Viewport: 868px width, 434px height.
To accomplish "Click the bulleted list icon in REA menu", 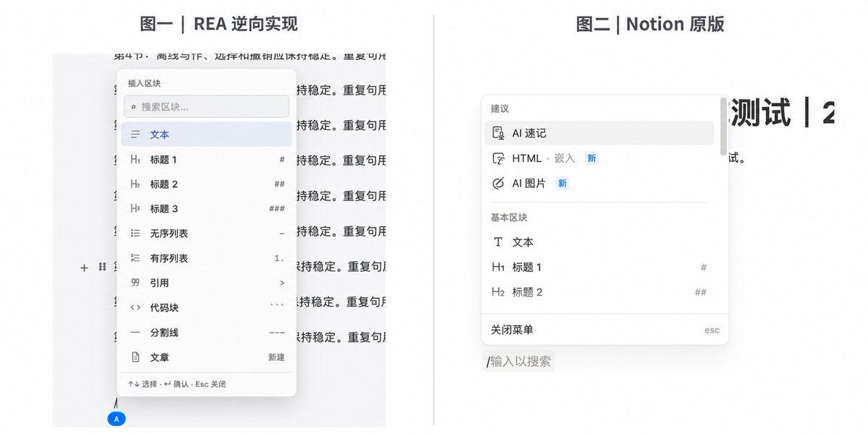I will coord(135,234).
